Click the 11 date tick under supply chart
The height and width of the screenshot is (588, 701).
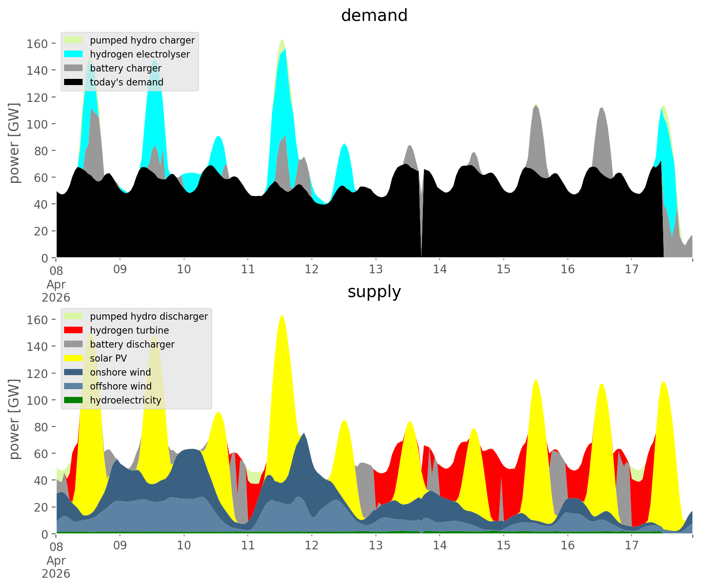pos(248,546)
